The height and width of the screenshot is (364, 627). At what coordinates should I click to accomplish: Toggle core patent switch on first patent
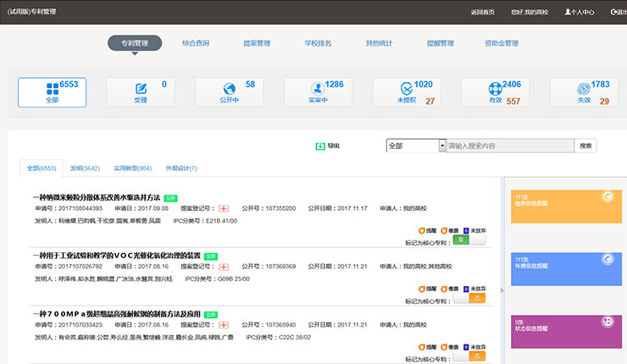(469, 240)
